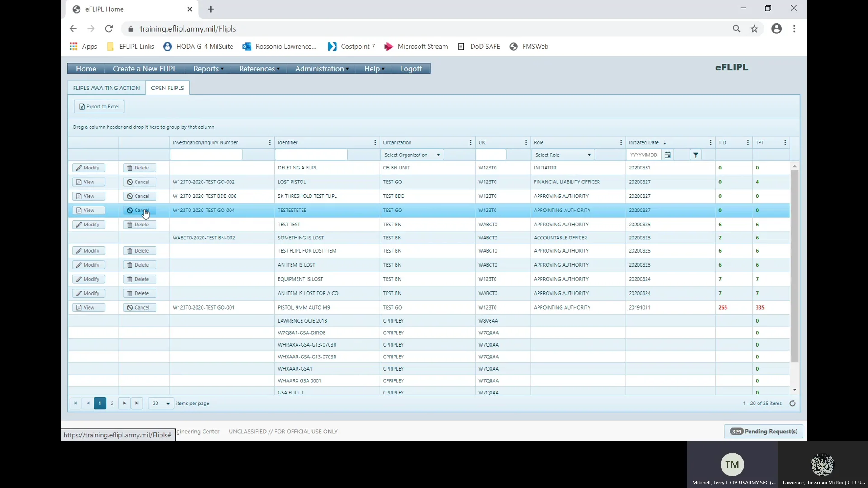868x488 pixels.
Task: Click the Pending Requests badge
Action: [x=763, y=431]
